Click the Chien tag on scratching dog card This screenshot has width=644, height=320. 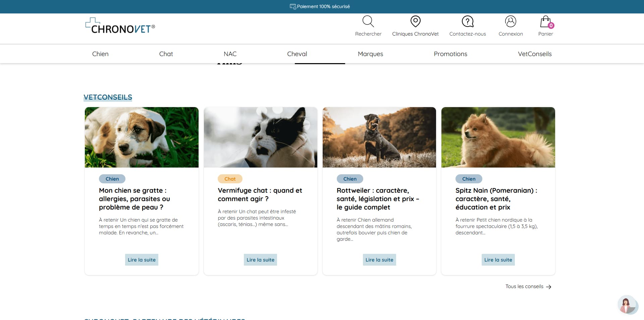pyautogui.click(x=112, y=179)
